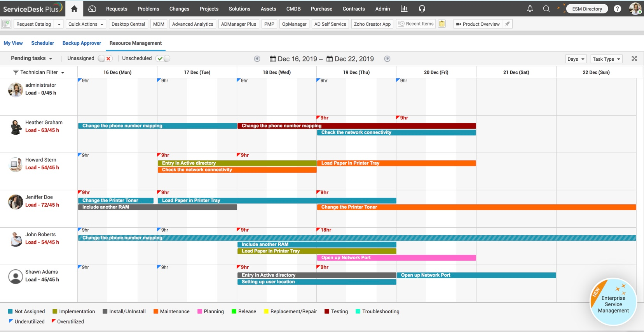Open the end date calendar icon
Image resolution: width=644 pixels, height=332 pixels.
click(330, 59)
